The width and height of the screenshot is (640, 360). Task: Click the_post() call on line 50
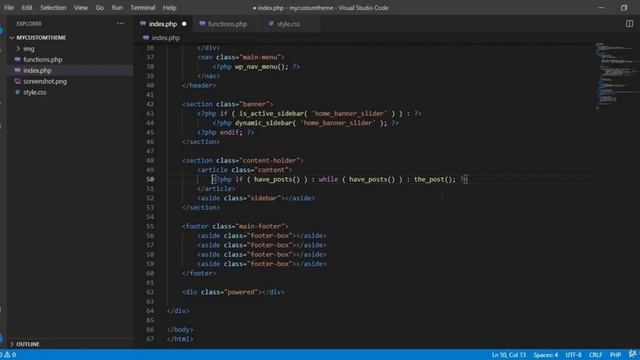(435, 179)
